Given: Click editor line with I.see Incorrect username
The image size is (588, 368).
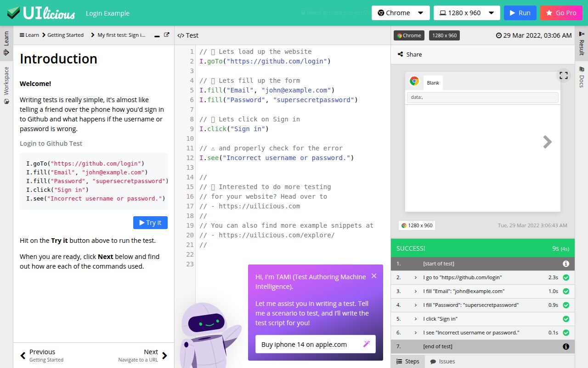Looking at the screenshot, I should [277, 158].
